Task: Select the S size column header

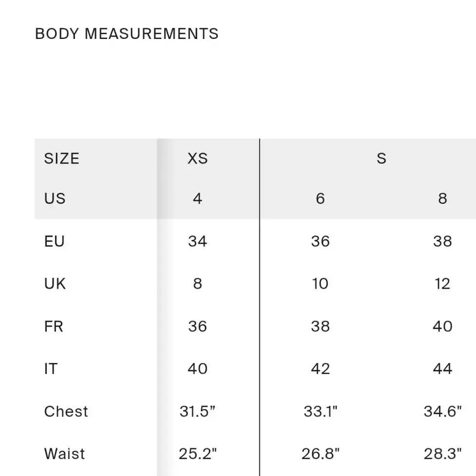Action: click(x=381, y=158)
